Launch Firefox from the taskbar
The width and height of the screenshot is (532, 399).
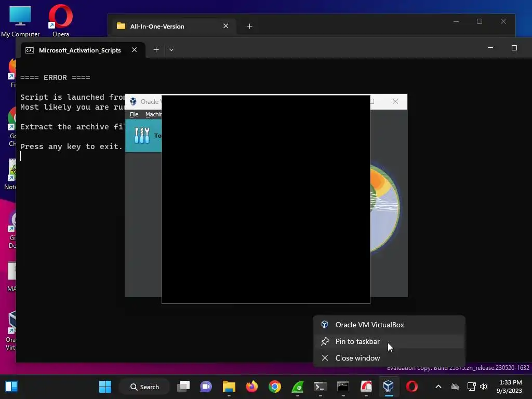pos(252,387)
